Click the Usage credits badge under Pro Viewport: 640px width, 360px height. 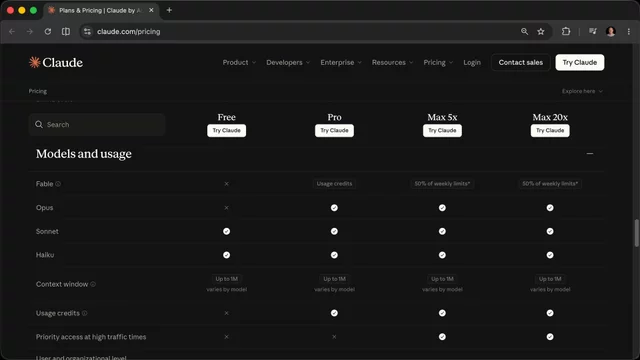334,184
